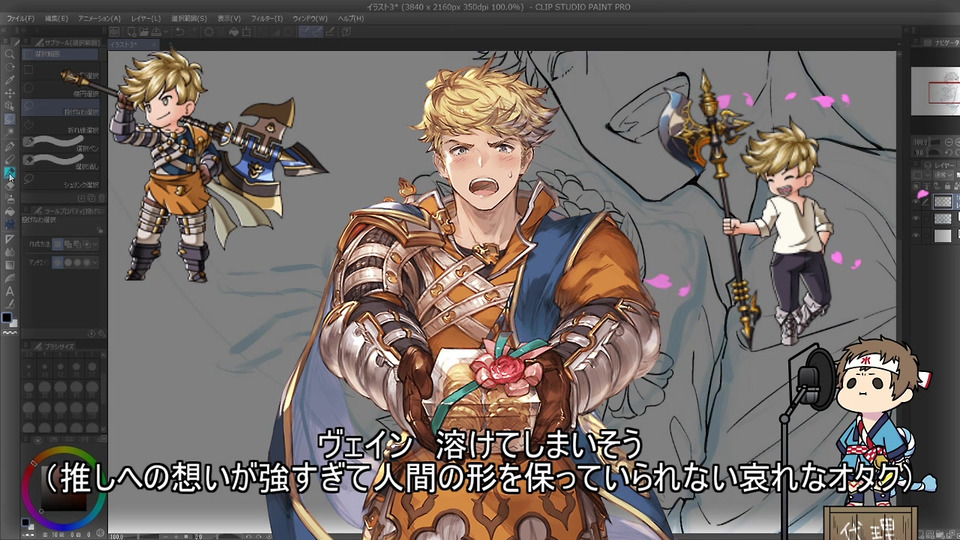Click the CLIP STUDIO launcher icon in command bar
This screenshot has width=960, height=540.
(114, 32)
